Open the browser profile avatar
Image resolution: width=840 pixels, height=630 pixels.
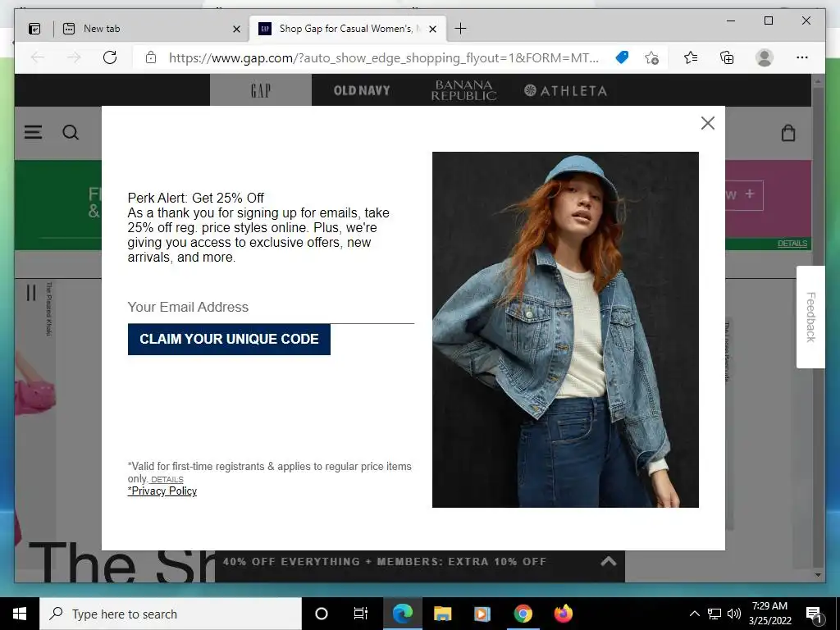(765, 57)
